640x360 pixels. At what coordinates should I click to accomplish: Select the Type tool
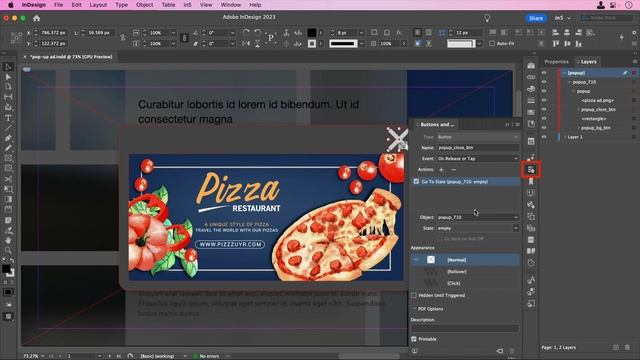coord(8,118)
